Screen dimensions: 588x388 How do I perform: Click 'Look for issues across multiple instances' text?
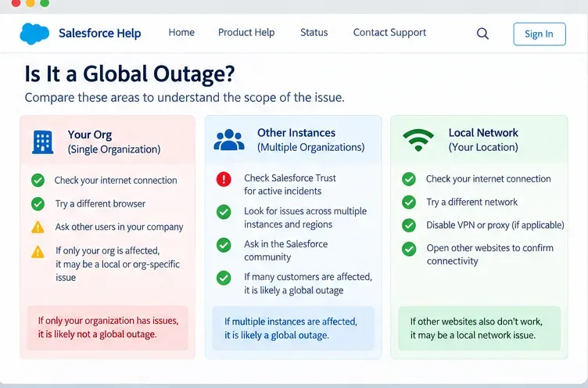coord(305,217)
